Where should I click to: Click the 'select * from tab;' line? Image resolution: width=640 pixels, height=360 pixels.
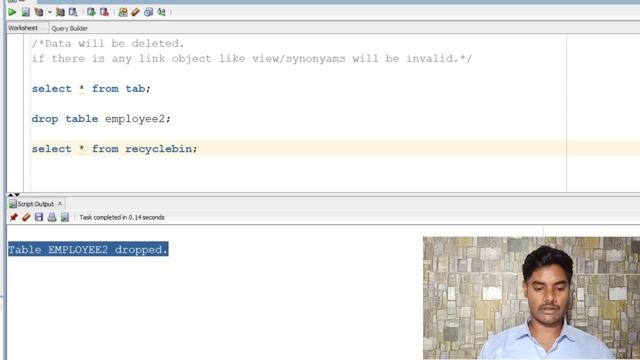click(x=91, y=89)
